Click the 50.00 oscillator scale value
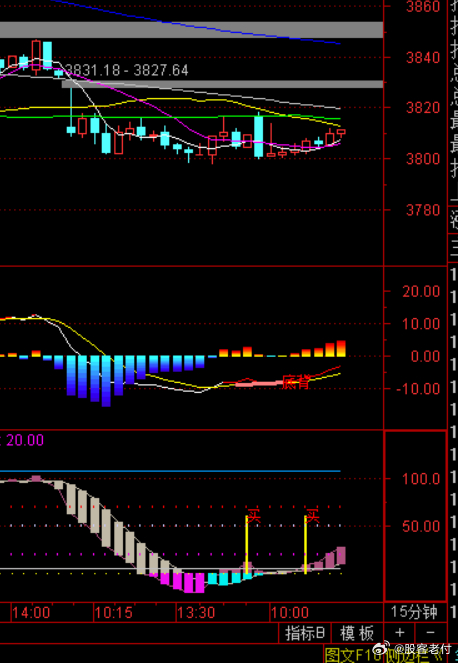The height and width of the screenshot is (663, 458). point(421,526)
